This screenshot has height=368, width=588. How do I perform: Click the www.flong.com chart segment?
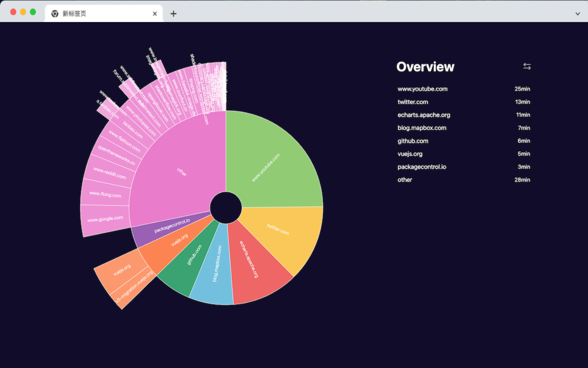[105, 195]
